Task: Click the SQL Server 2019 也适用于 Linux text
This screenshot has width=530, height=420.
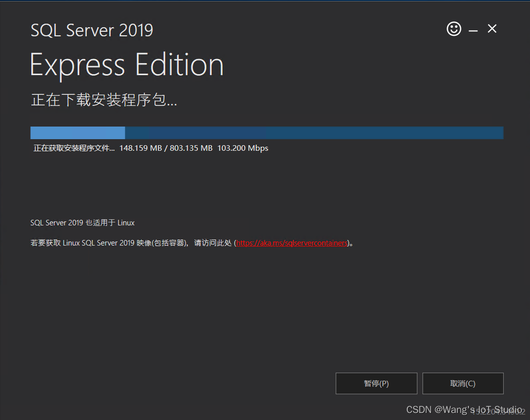Action: [82, 222]
